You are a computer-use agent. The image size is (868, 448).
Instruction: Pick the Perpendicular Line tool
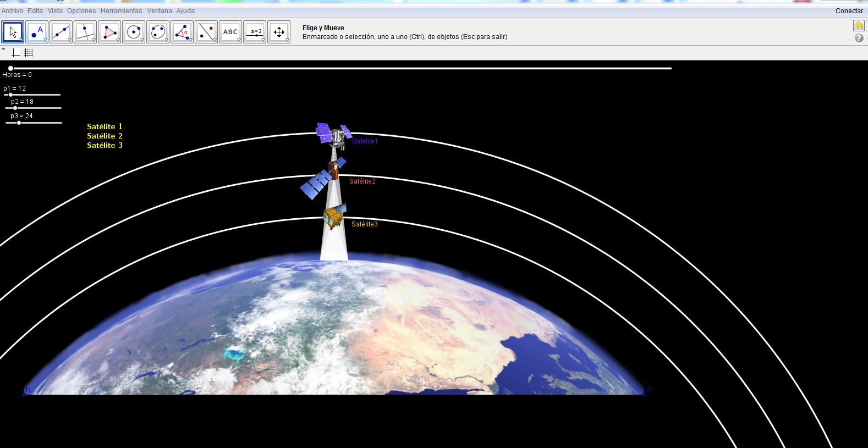[85, 32]
